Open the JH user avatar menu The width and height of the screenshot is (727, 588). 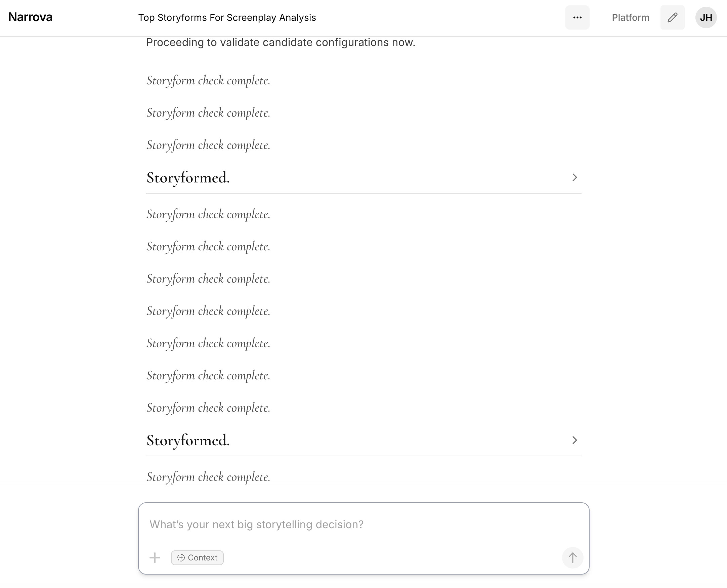click(x=706, y=17)
